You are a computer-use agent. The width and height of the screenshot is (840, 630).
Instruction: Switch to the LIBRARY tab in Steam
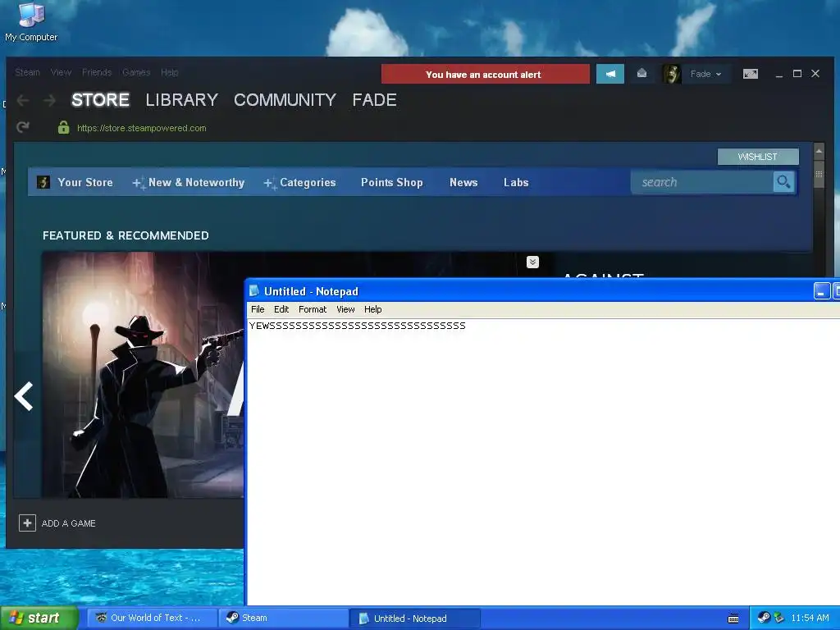point(181,100)
